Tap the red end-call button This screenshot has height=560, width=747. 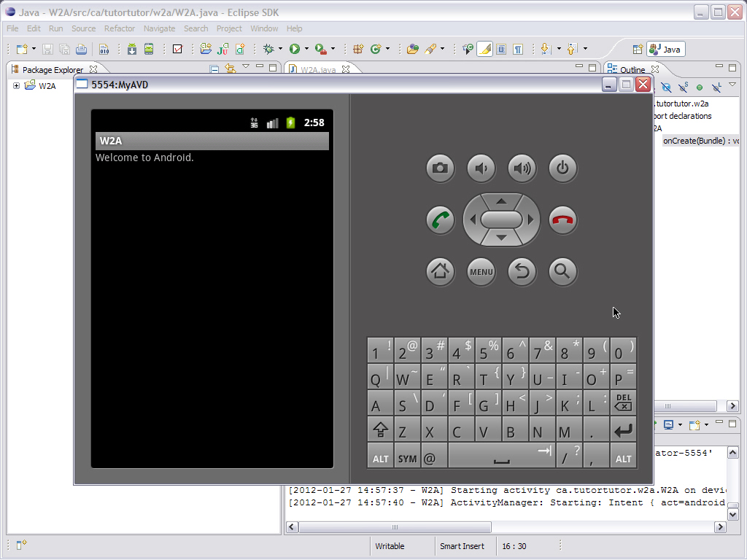coord(562,220)
